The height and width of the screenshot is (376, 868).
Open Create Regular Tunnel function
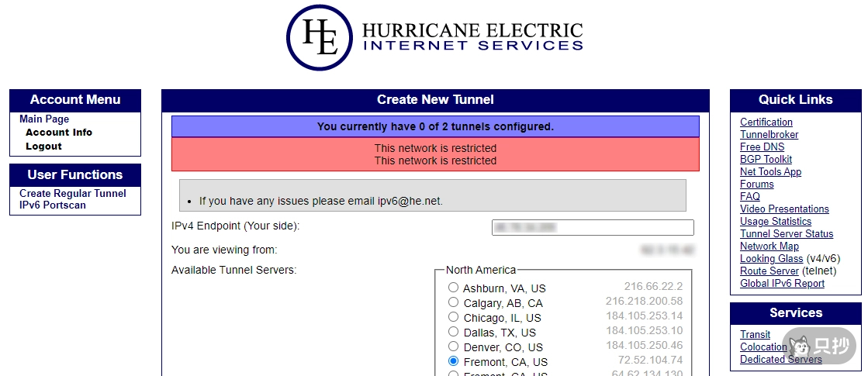73,194
